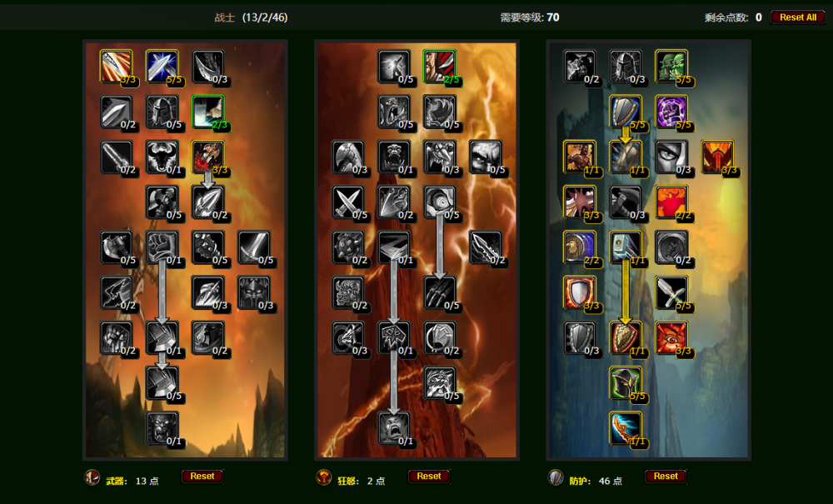This screenshot has height=504, width=833.
Task: Reset the 狂怒 (Fury) tree points
Action: [x=429, y=477]
